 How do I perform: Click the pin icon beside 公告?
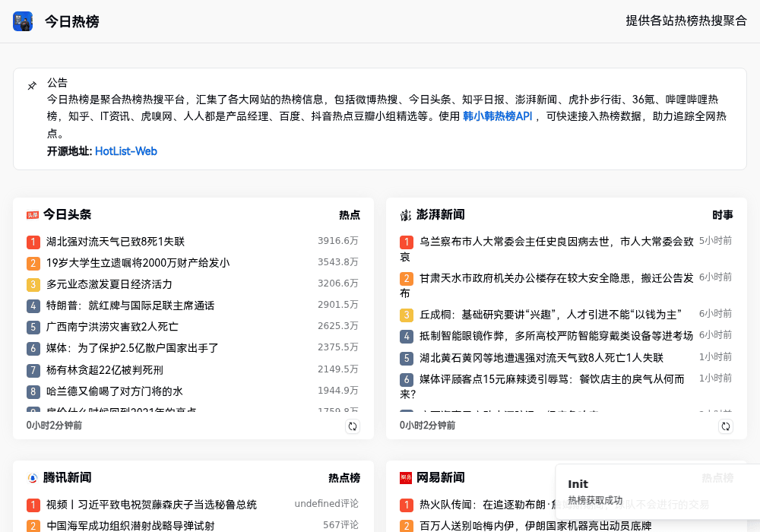(x=32, y=86)
